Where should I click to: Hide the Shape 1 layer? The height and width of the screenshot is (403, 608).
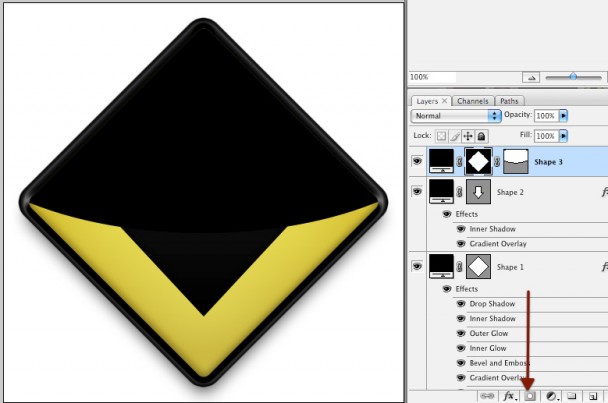[417, 266]
